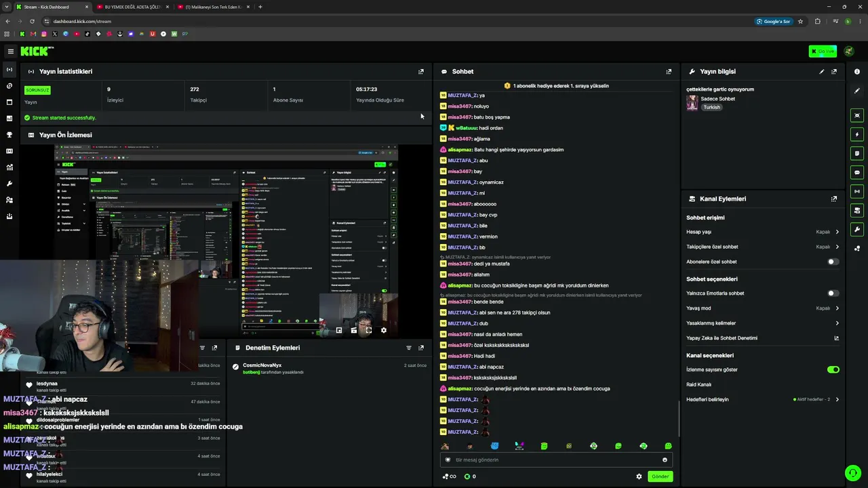
Task: Click the Go live button
Action: coord(823,52)
